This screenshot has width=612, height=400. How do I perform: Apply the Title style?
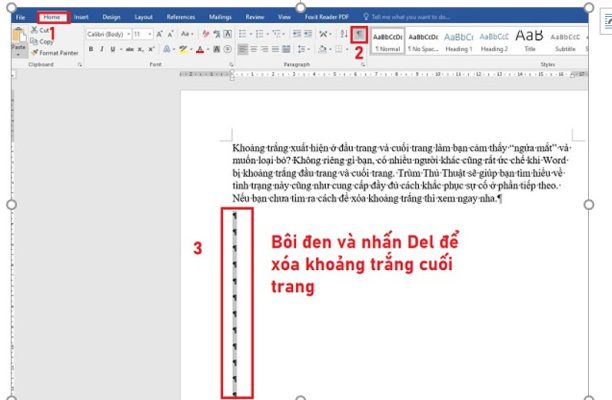(530, 41)
